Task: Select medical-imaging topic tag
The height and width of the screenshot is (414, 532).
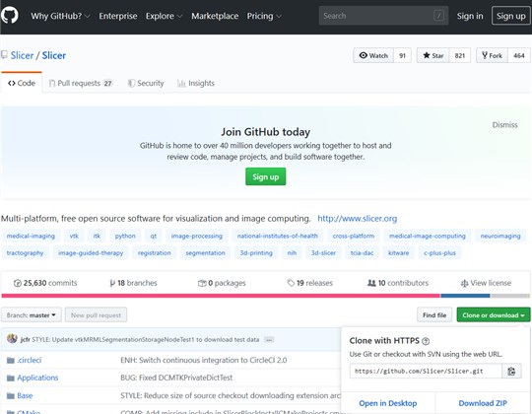Action: (31, 236)
